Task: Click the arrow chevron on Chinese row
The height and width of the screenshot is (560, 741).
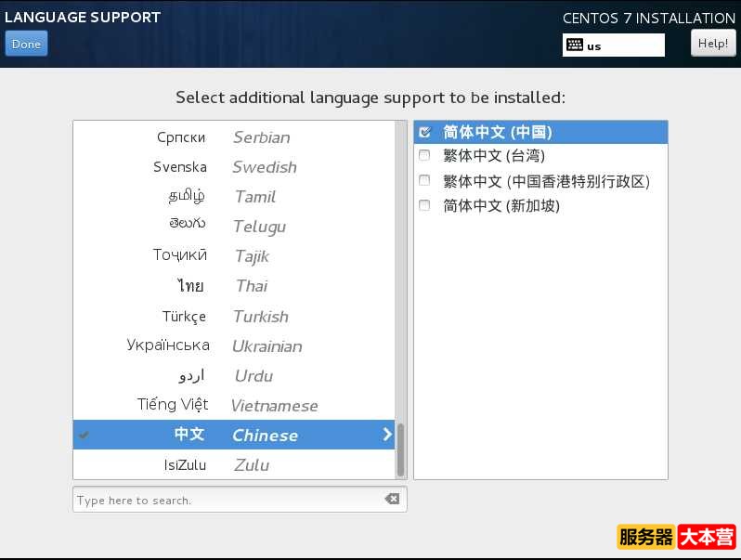Action: point(387,435)
